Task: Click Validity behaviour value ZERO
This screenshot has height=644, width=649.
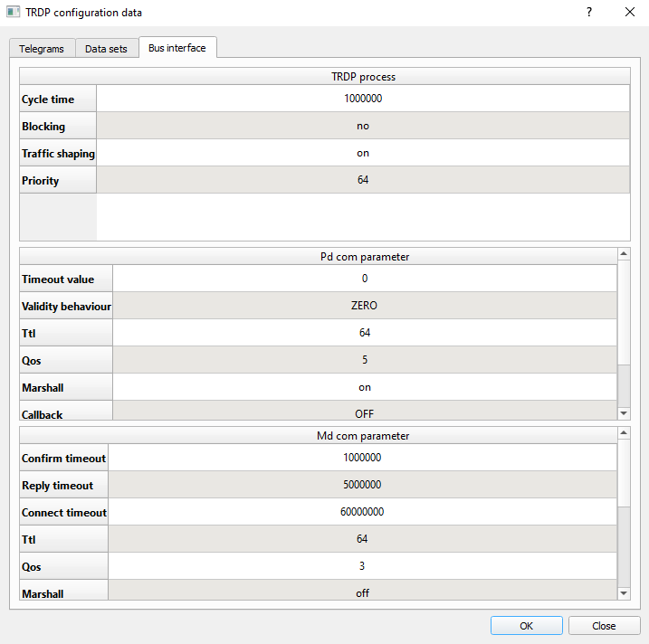Action: tap(364, 306)
